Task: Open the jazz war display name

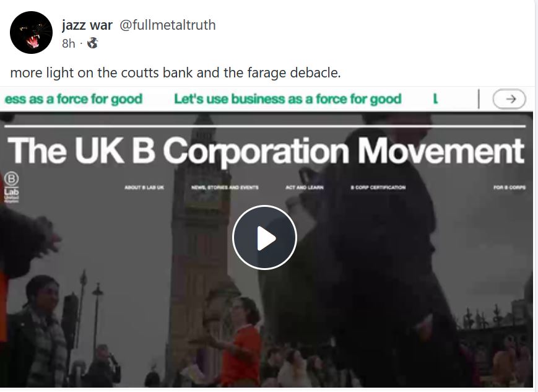Action: coord(87,25)
